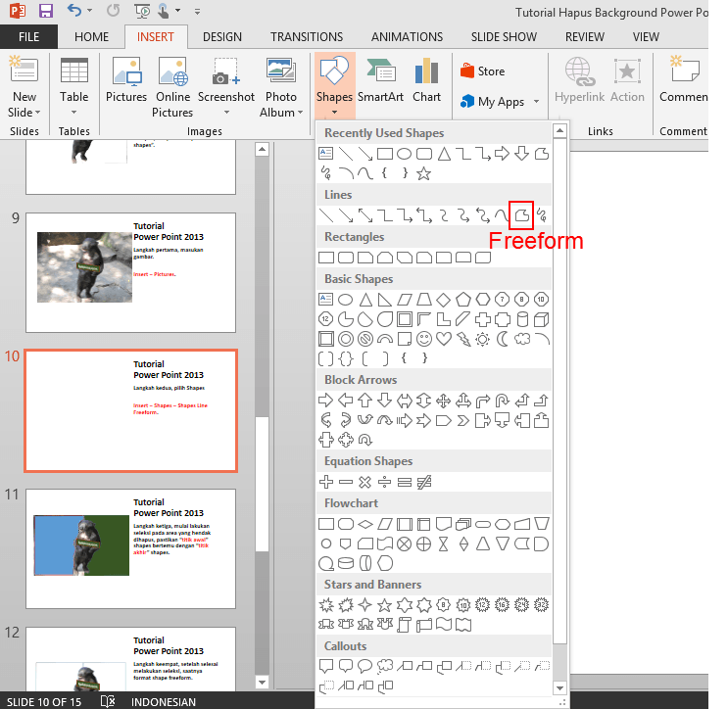The height and width of the screenshot is (709, 728).
Task: Choose the Smiley Face basic shape
Action: click(424, 339)
